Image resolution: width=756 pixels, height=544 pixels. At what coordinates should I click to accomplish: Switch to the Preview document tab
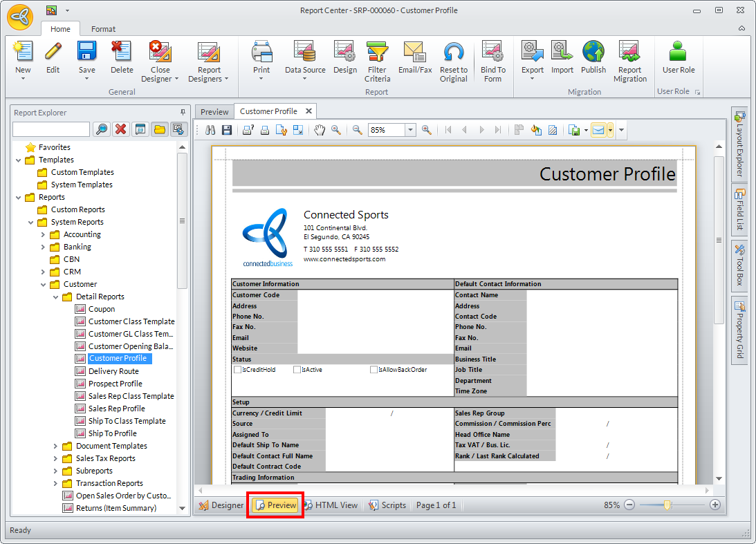tap(214, 111)
